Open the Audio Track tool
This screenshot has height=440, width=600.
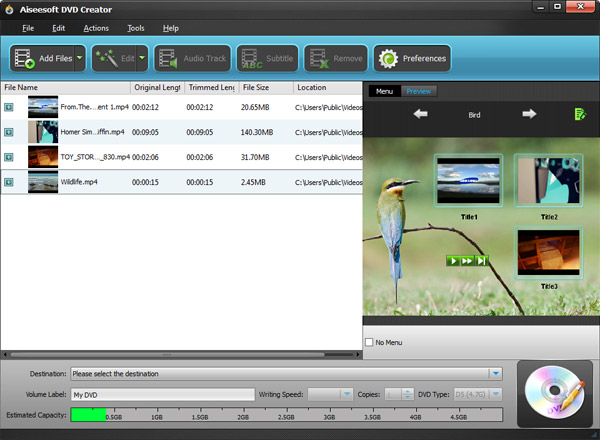click(x=192, y=58)
